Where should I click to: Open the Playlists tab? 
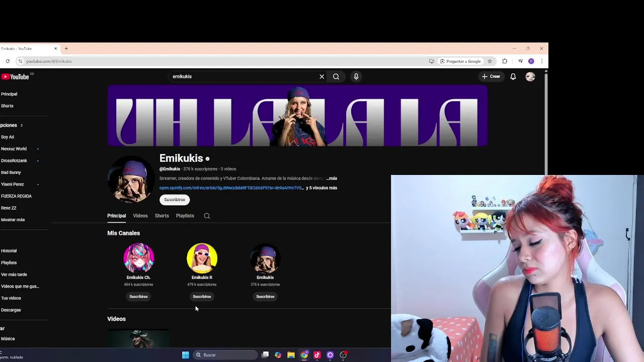tap(185, 216)
